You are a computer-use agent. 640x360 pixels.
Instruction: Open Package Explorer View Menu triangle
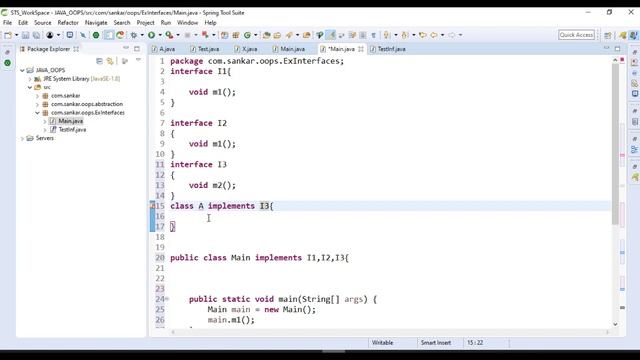coord(138,60)
